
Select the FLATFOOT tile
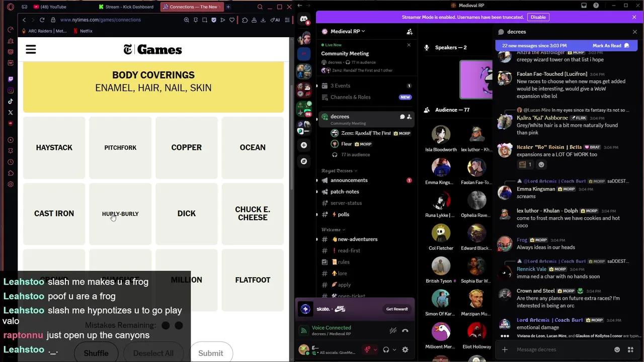coord(253,280)
